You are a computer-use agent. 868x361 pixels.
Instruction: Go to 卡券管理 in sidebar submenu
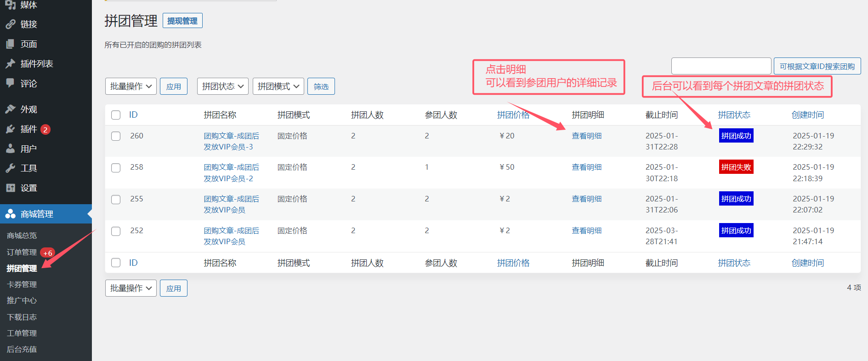[22, 284]
